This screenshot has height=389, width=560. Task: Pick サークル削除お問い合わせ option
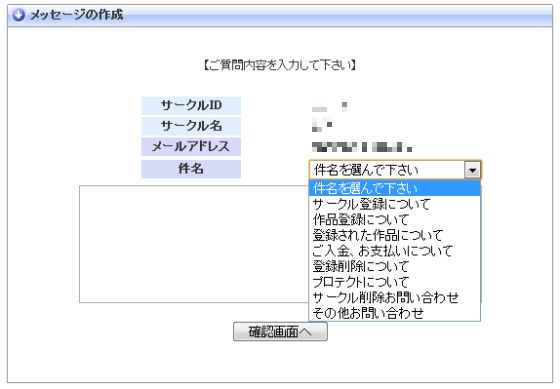(395, 298)
